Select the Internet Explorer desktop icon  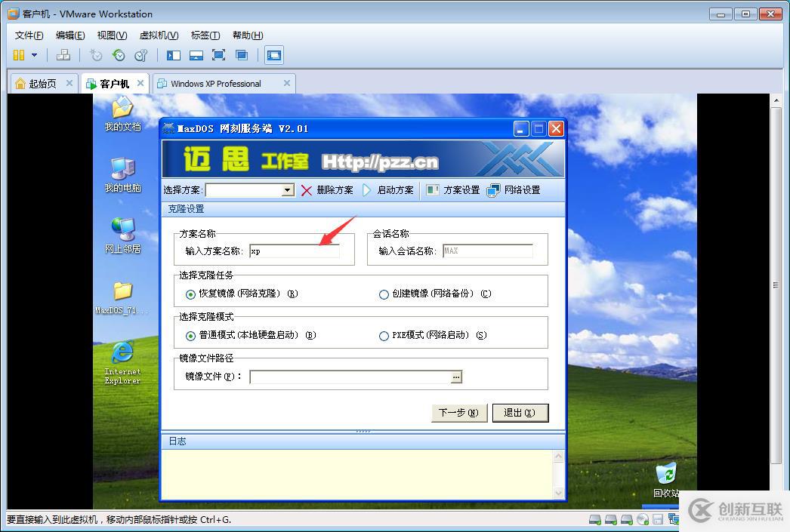click(x=122, y=362)
